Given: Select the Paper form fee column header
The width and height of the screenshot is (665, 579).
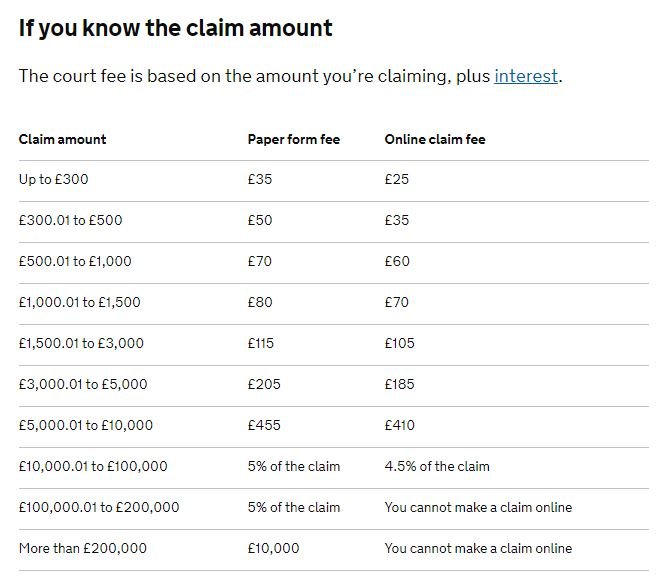Looking at the screenshot, I should (x=293, y=139).
